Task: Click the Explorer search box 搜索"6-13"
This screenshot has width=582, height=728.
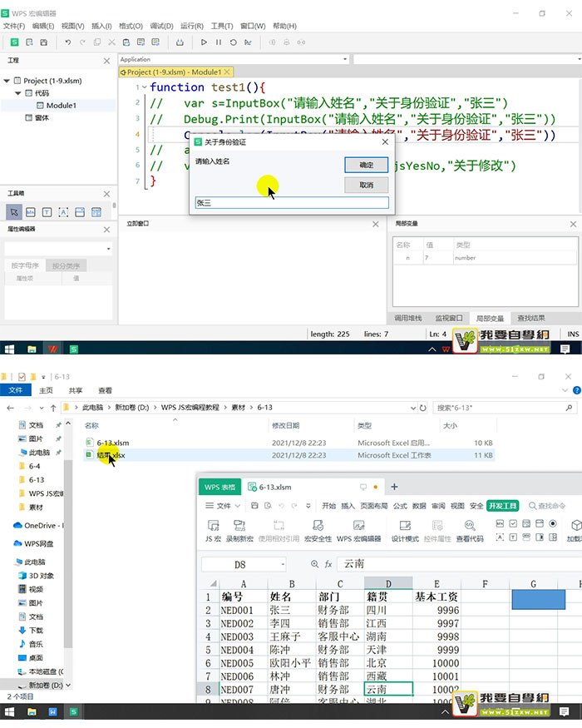Action: click(x=505, y=408)
